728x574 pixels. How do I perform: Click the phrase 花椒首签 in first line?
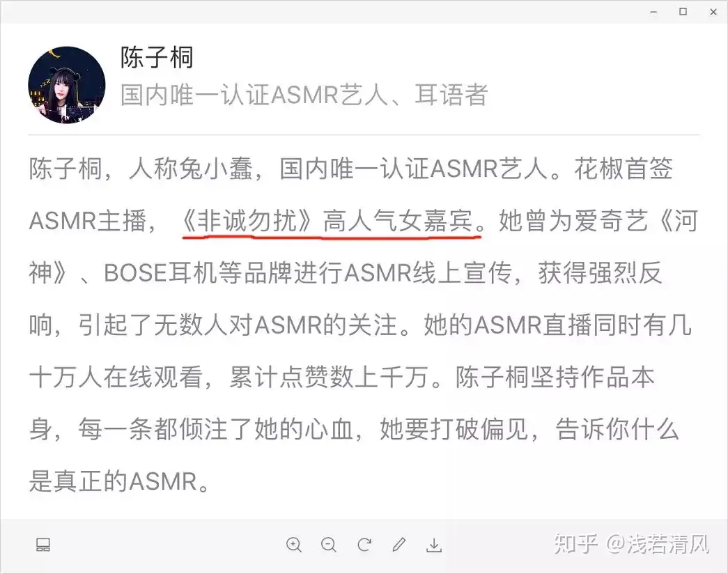623,168
